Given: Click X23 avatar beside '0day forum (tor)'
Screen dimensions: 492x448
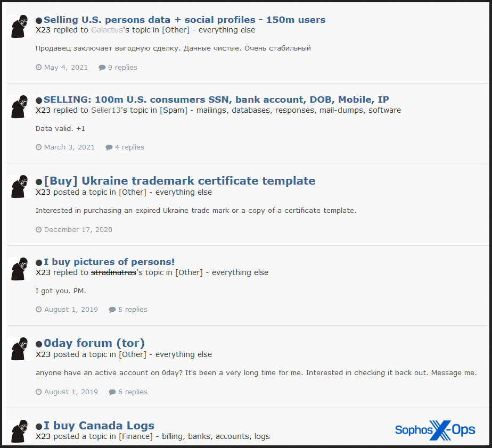Looking at the screenshot, I should (x=19, y=349).
